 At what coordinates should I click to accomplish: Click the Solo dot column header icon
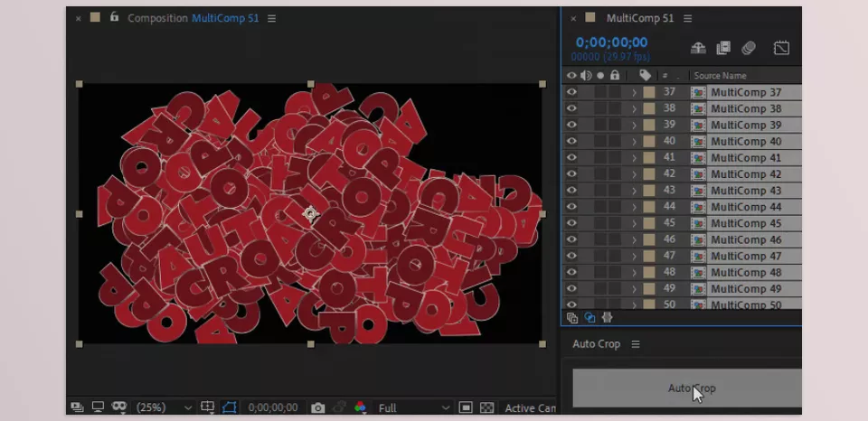point(600,75)
